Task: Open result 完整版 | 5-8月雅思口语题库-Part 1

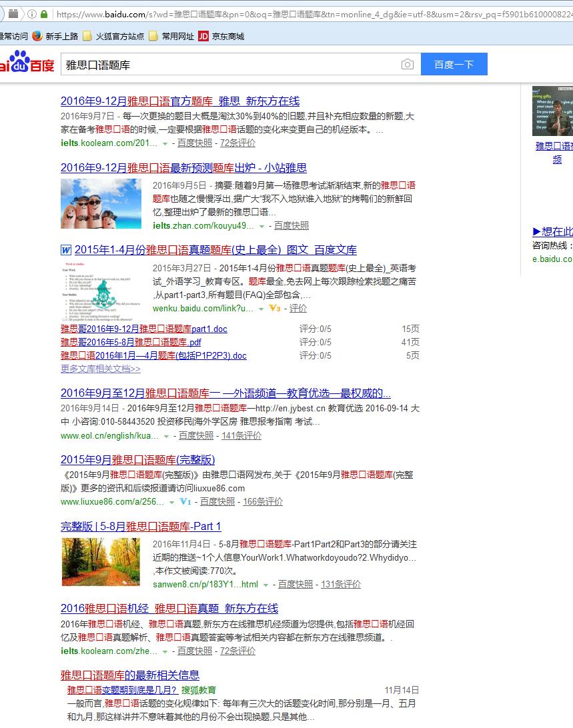Action: point(141,527)
